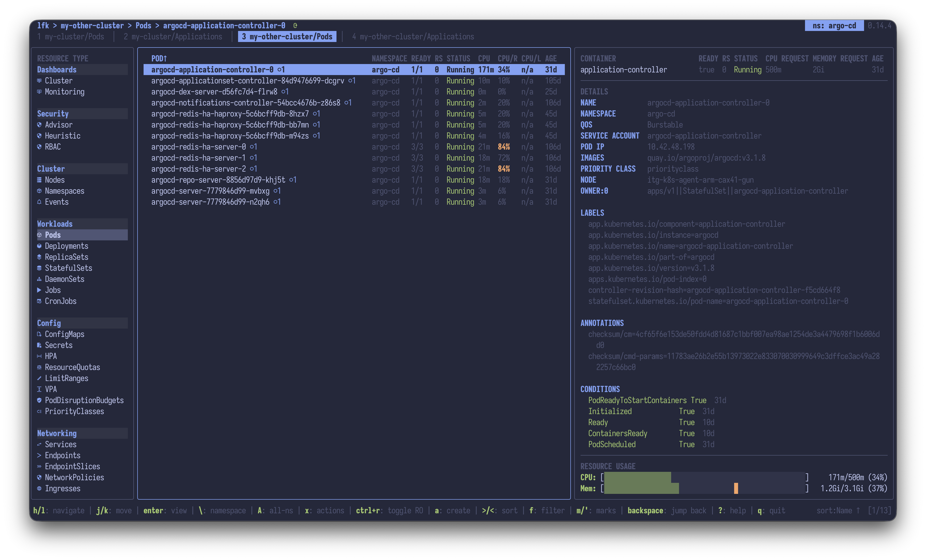
Task: Click the ctrl+r toggle RO hint
Action: pos(389,511)
